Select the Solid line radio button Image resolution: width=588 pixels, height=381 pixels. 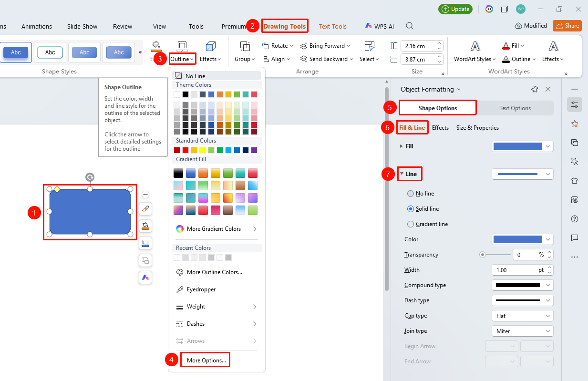click(x=411, y=209)
